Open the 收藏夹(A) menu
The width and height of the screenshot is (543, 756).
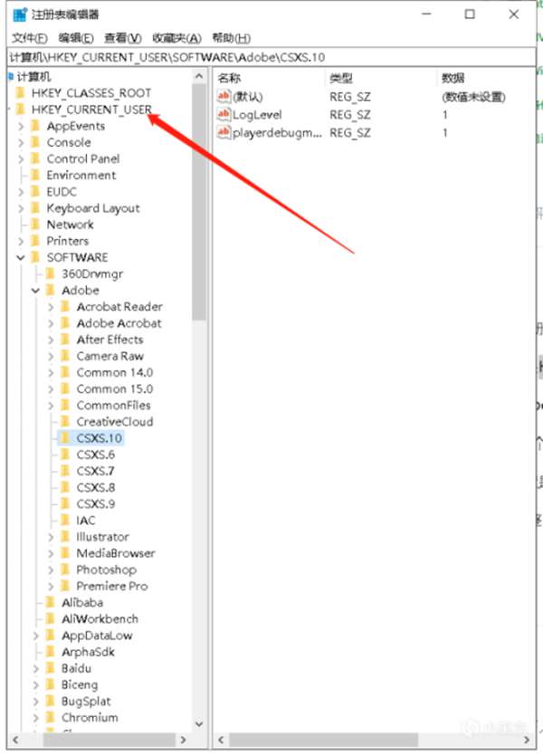176,38
